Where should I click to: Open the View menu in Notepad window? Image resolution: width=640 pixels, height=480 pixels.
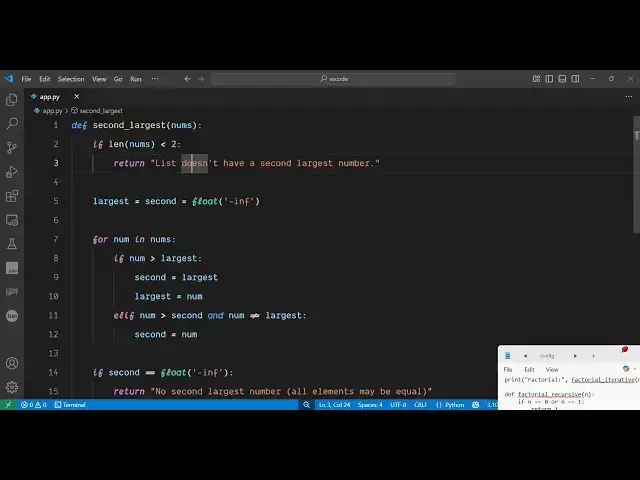(552, 369)
